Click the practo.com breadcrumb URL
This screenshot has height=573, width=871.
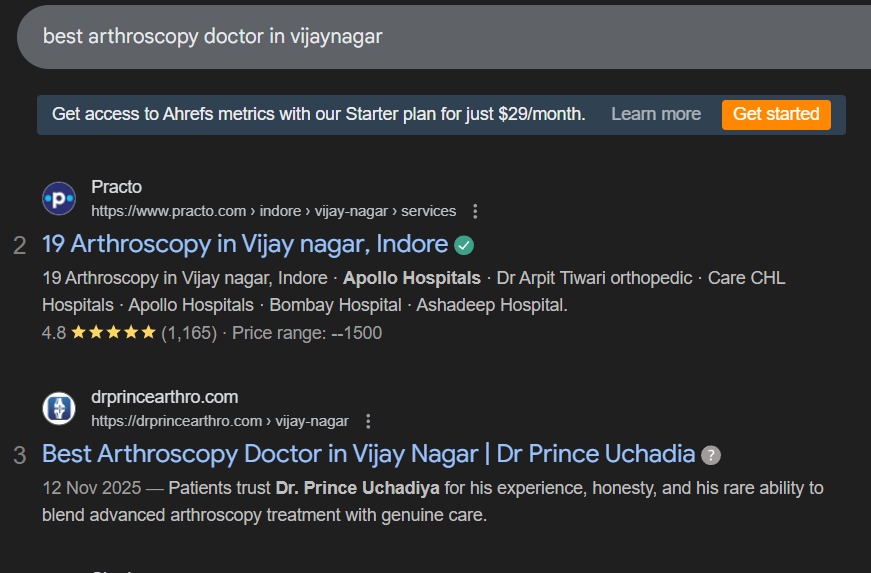click(x=273, y=211)
